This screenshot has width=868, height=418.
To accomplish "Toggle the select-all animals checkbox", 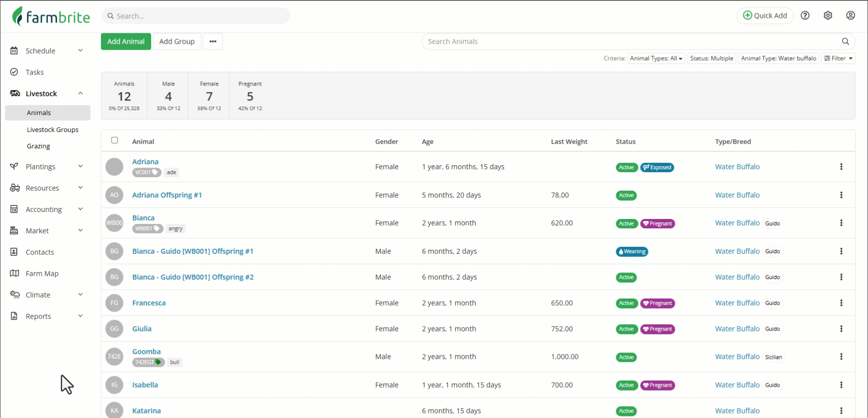I will (114, 140).
